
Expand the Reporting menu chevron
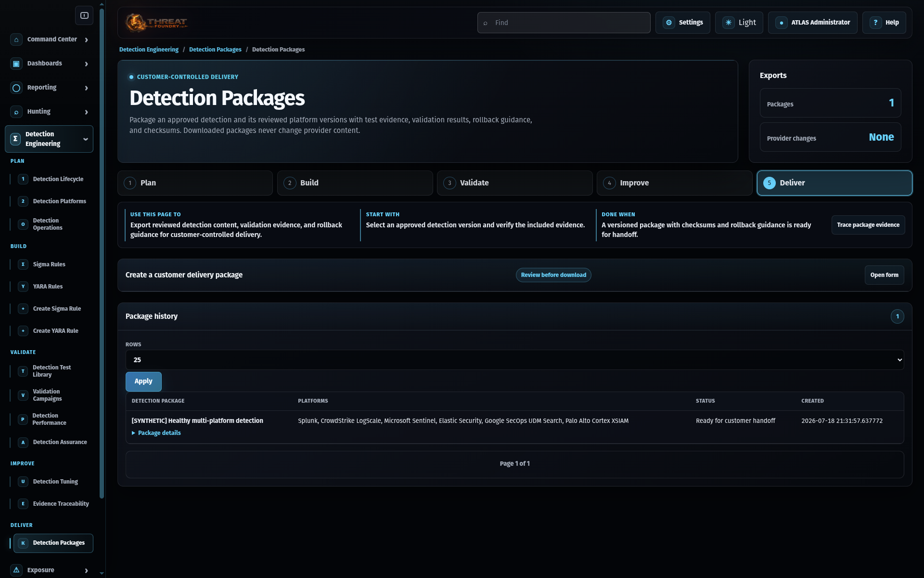tap(87, 88)
